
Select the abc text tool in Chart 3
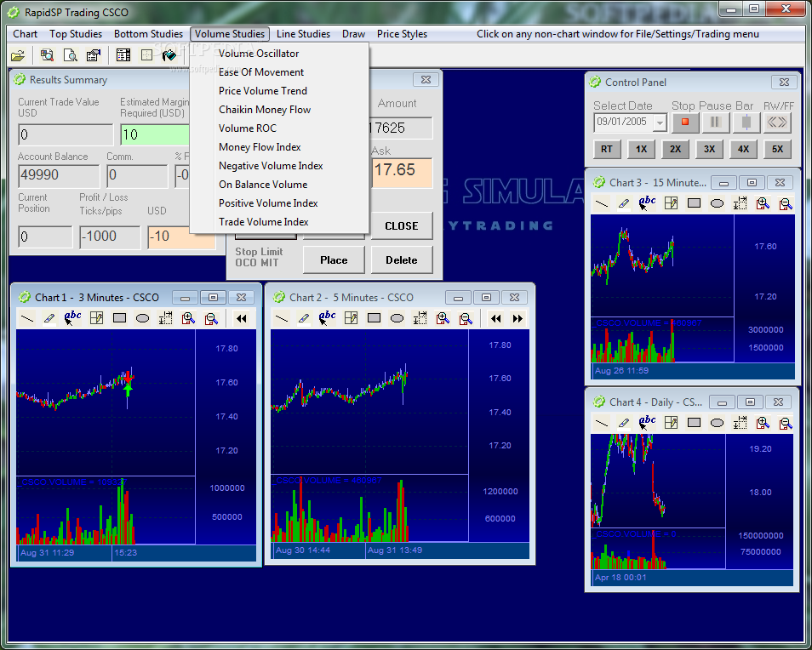click(647, 203)
